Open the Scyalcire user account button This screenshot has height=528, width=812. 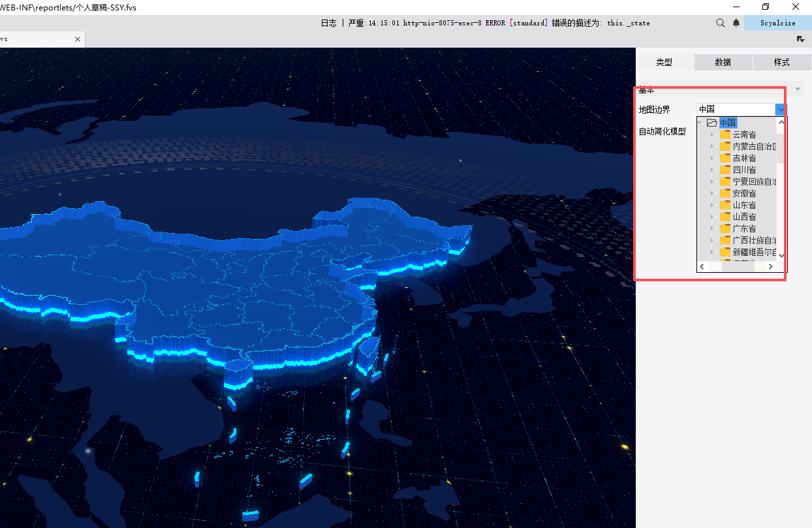pyautogui.click(x=778, y=23)
